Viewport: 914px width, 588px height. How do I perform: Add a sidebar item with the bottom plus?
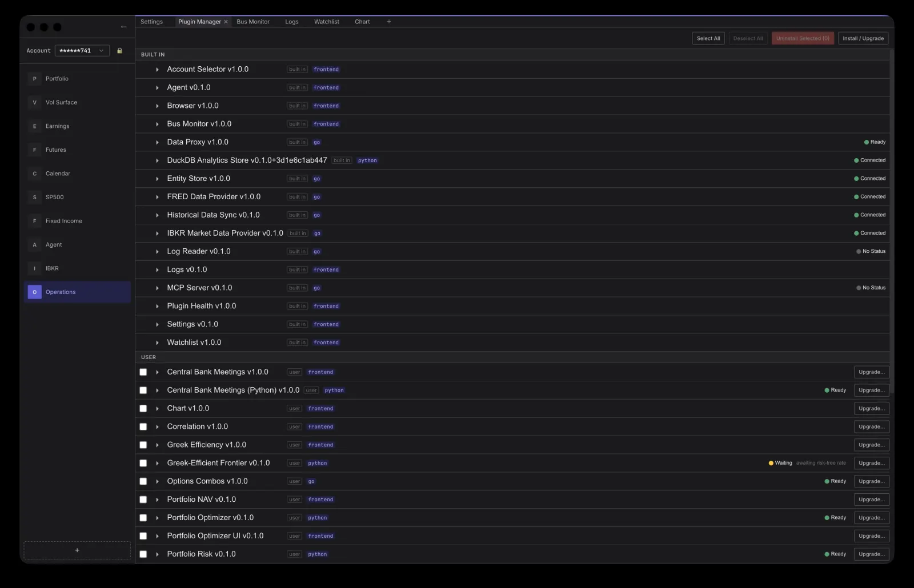point(77,550)
